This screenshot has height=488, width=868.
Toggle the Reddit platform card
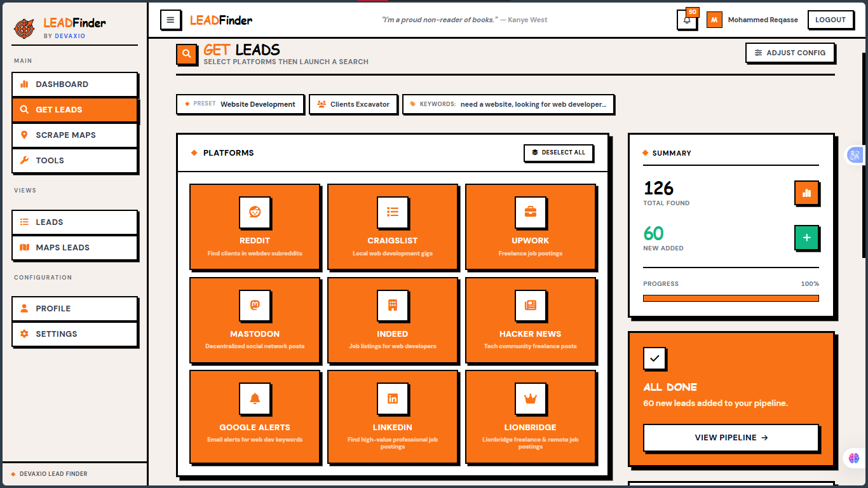255,227
